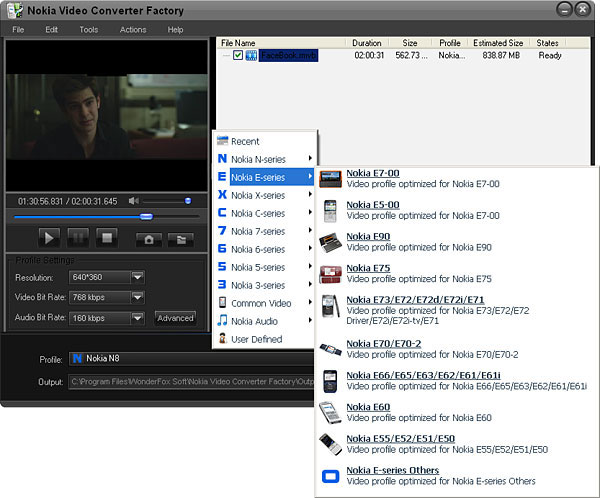Open the Tools menu

tap(88, 30)
